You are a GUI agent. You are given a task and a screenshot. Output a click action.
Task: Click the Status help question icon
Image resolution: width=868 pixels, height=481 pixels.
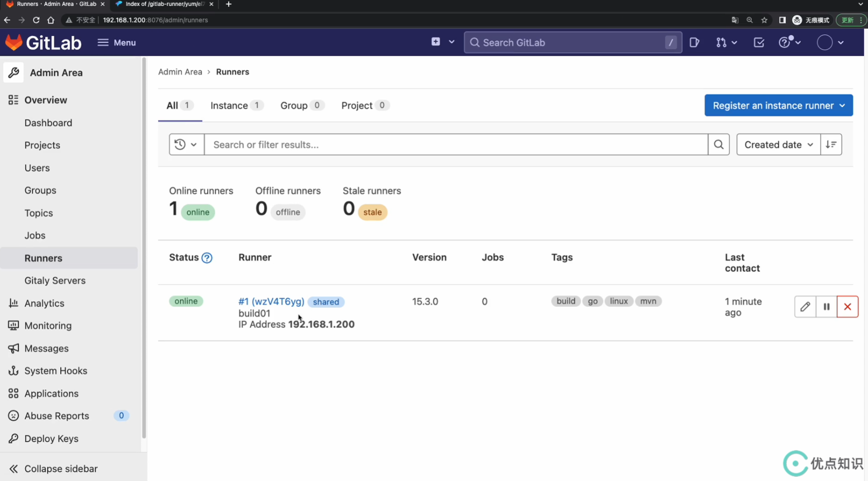(207, 258)
